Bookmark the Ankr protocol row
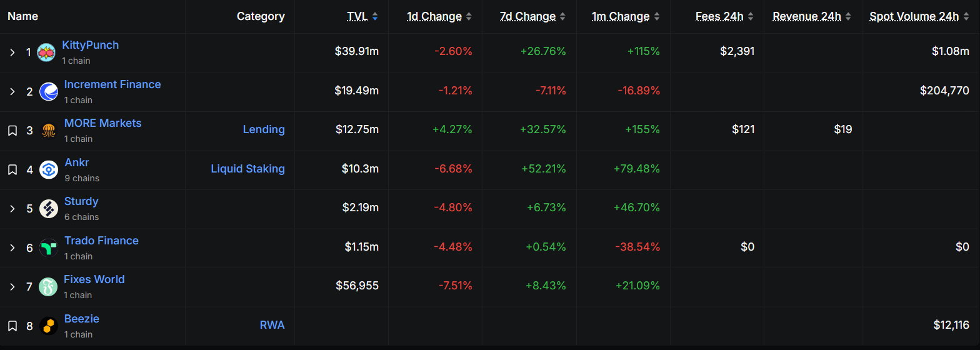This screenshot has height=350, width=980. click(x=12, y=169)
